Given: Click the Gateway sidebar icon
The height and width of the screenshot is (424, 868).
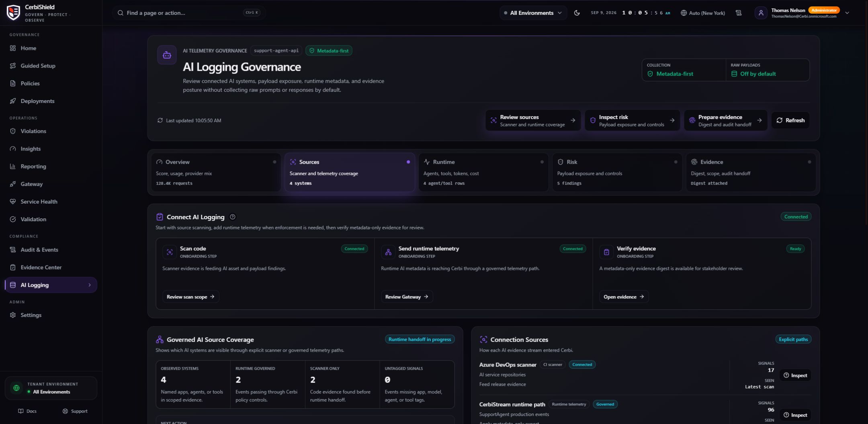Looking at the screenshot, I should click(13, 184).
